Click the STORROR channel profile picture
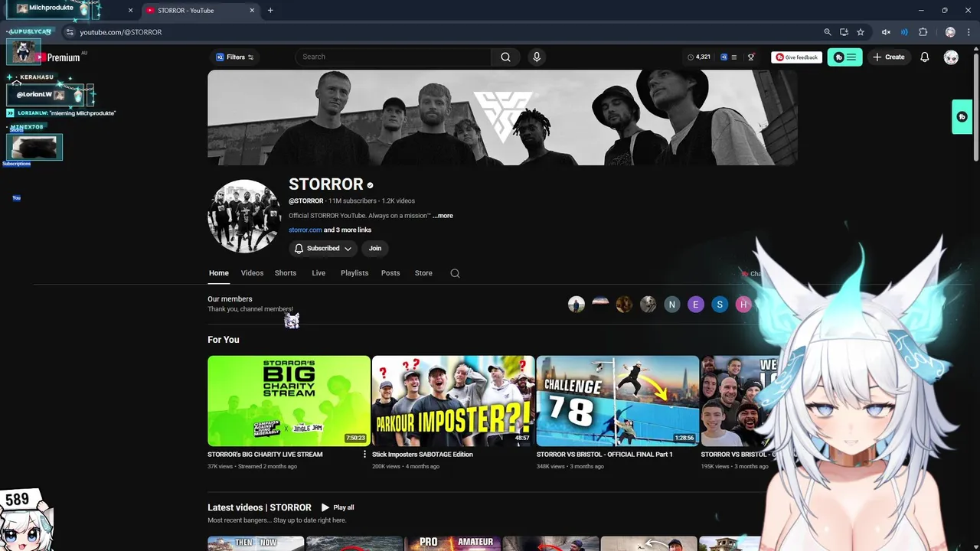980x551 pixels. (x=244, y=217)
